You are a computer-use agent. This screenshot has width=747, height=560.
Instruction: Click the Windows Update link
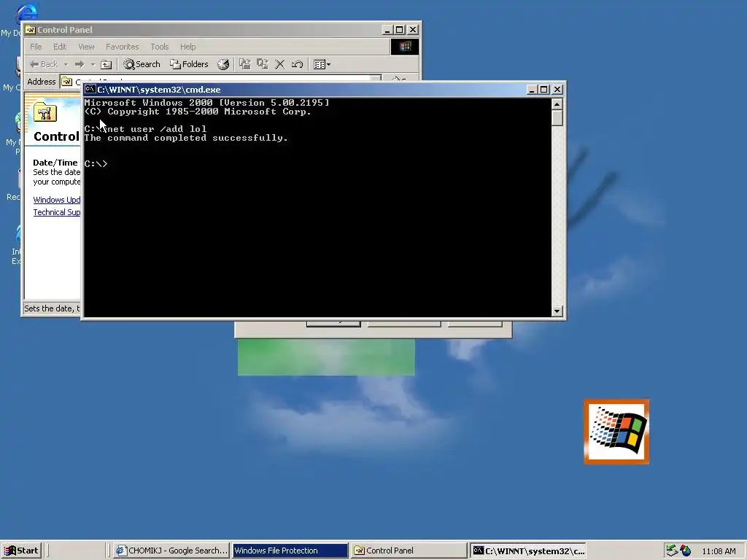pyautogui.click(x=57, y=200)
